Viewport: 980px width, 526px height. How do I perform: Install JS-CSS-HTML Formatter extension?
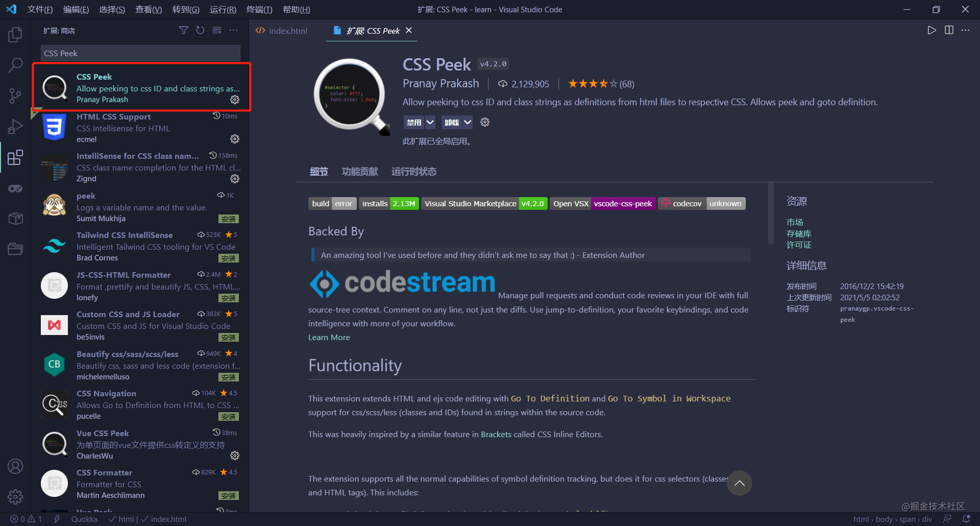pyautogui.click(x=229, y=298)
